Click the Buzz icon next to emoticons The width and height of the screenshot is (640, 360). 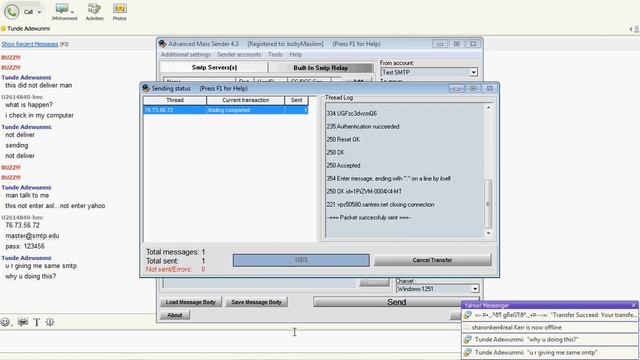pos(23,322)
